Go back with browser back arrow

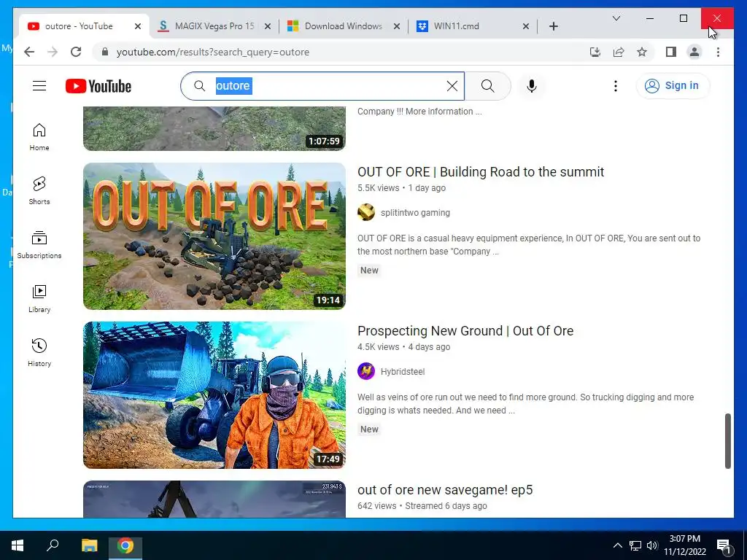coord(29,52)
